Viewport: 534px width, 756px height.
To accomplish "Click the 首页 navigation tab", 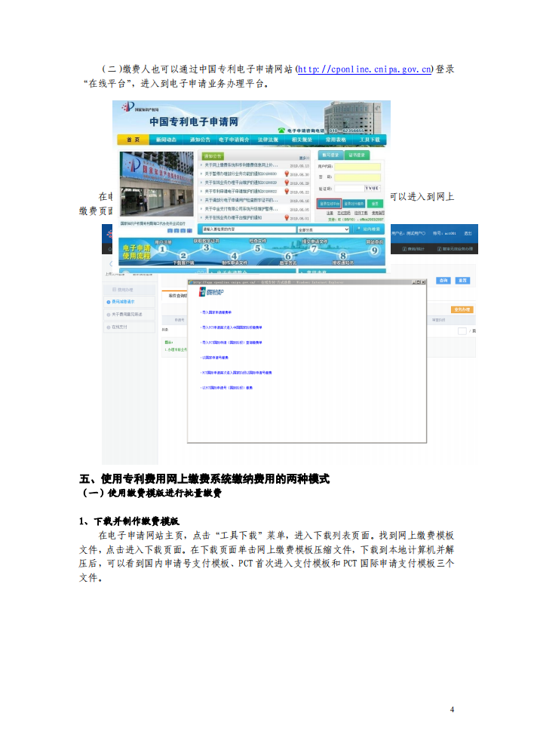I will (133, 140).
